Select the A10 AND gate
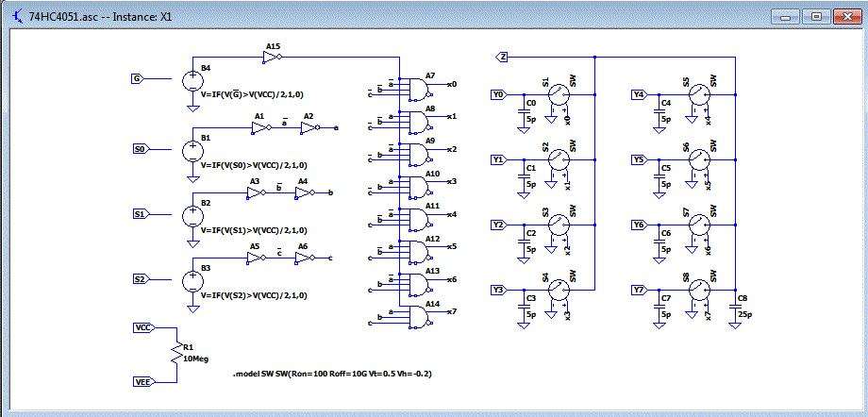868x417 pixels. (419, 186)
